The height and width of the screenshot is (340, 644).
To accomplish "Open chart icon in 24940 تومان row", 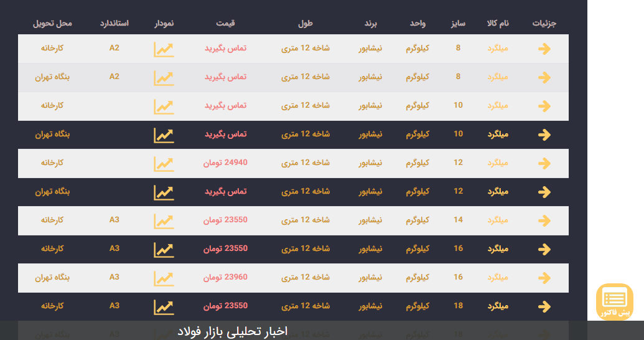I will (164, 163).
